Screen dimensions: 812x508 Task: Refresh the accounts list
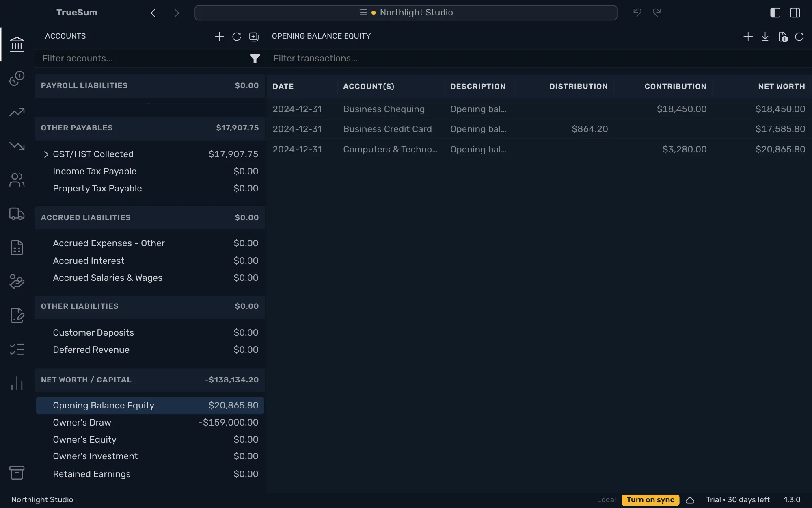[237, 37]
